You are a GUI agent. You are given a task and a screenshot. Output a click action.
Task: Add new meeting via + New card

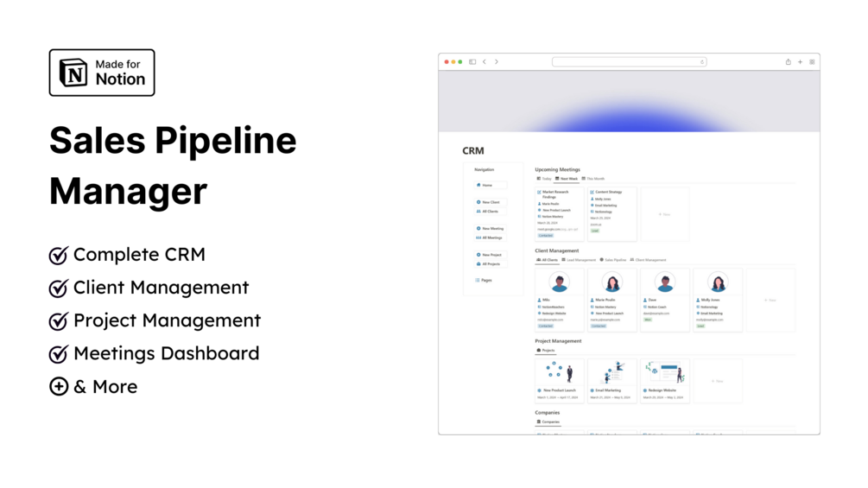[665, 214]
